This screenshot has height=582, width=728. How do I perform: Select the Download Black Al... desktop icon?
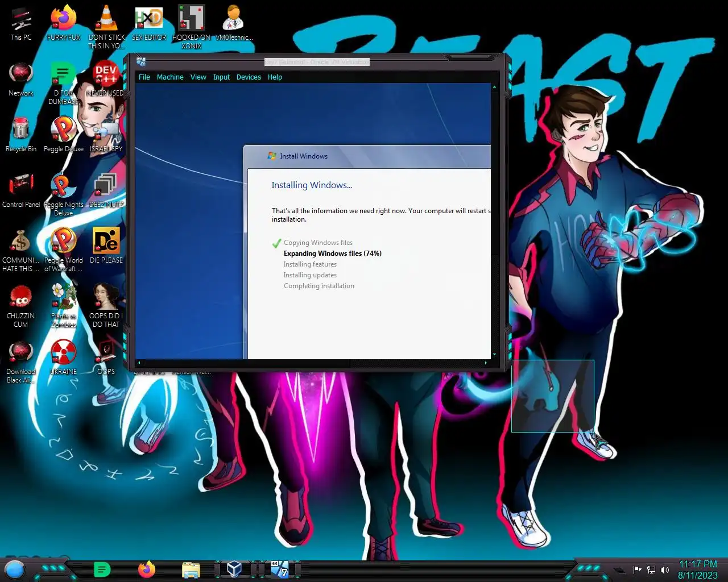click(x=21, y=361)
